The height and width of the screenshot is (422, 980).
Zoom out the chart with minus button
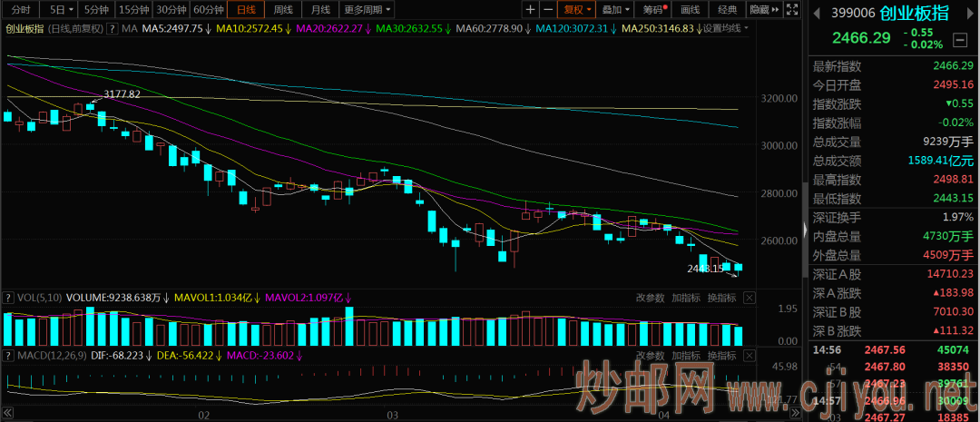(x=547, y=9)
